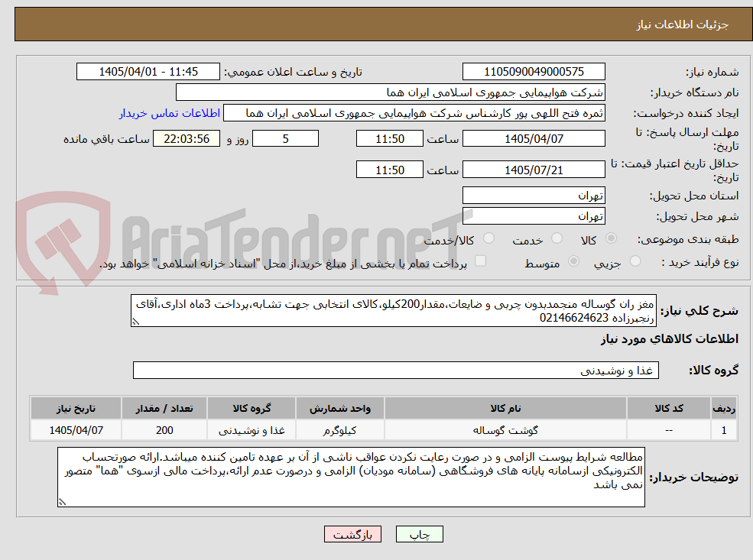Viewport: 753px width, 560px height.
Task: Click the announcement date field 1405/04/01 - 11:45
Action: tap(148, 72)
